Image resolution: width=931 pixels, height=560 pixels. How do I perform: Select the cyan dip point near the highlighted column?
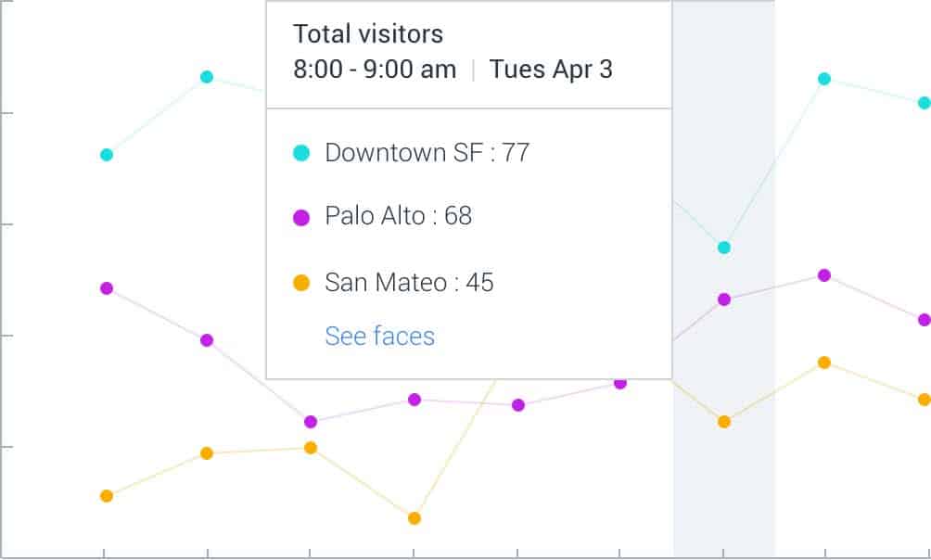point(724,246)
